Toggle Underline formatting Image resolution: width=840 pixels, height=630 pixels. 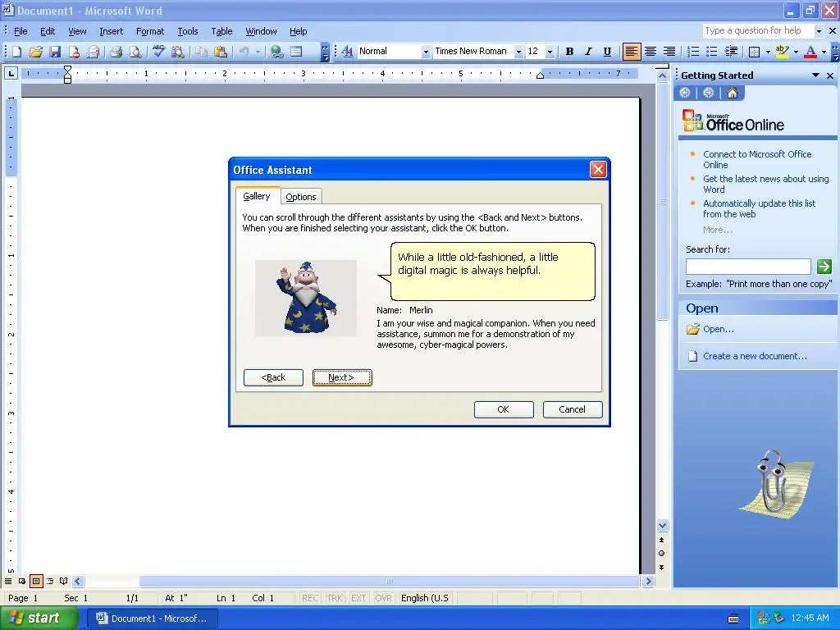coord(607,52)
